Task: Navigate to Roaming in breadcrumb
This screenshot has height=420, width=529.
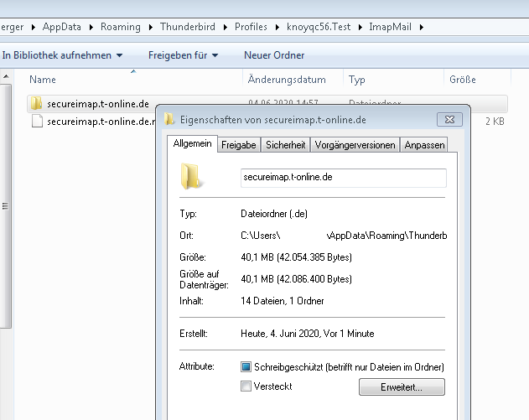Action: point(121,27)
